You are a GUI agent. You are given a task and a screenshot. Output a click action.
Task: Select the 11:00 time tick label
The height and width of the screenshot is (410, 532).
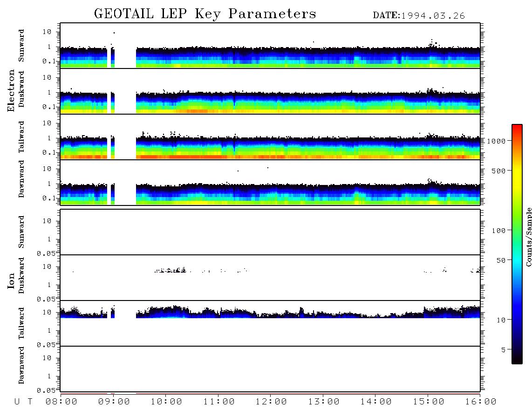(219, 402)
